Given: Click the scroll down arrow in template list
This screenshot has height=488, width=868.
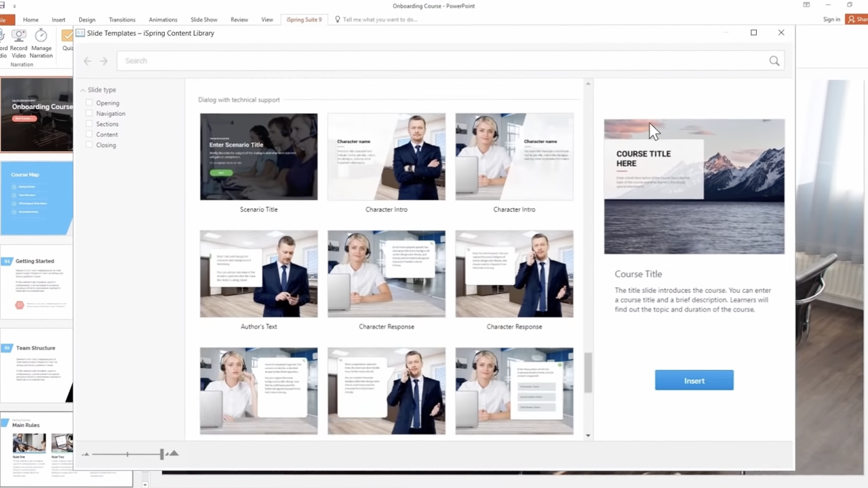Looking at the screenshot, I should pos(588,435).
